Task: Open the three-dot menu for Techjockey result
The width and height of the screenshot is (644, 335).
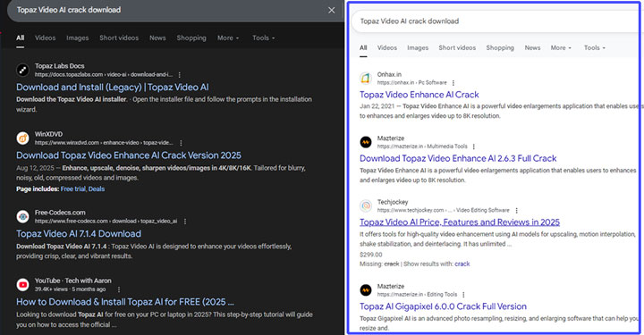Action: (516, 210)
